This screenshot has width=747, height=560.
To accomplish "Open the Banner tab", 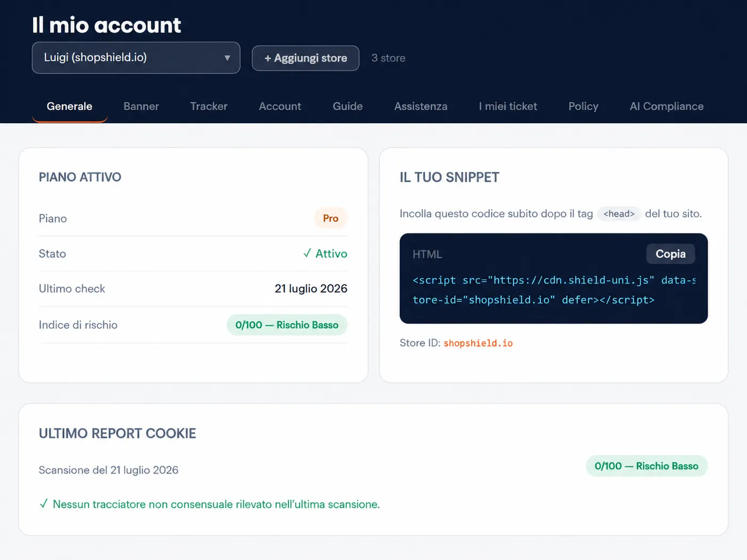I will (141, 106).
